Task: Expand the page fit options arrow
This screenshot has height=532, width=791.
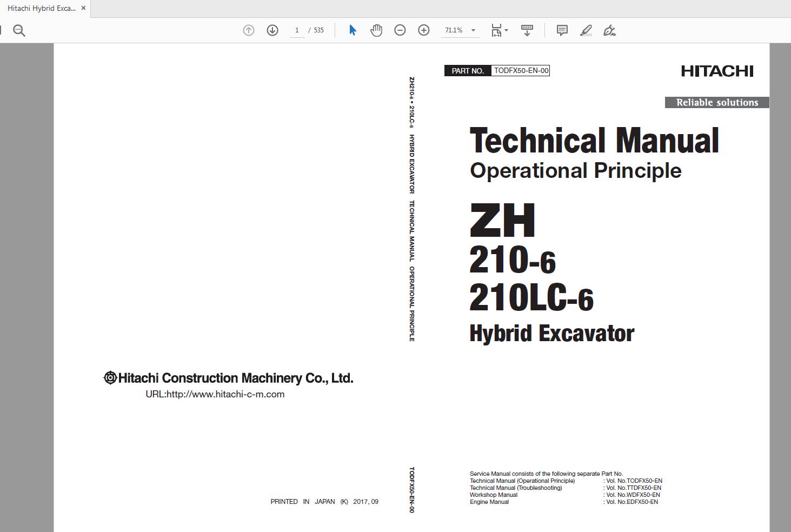Action: click(506, 30)
